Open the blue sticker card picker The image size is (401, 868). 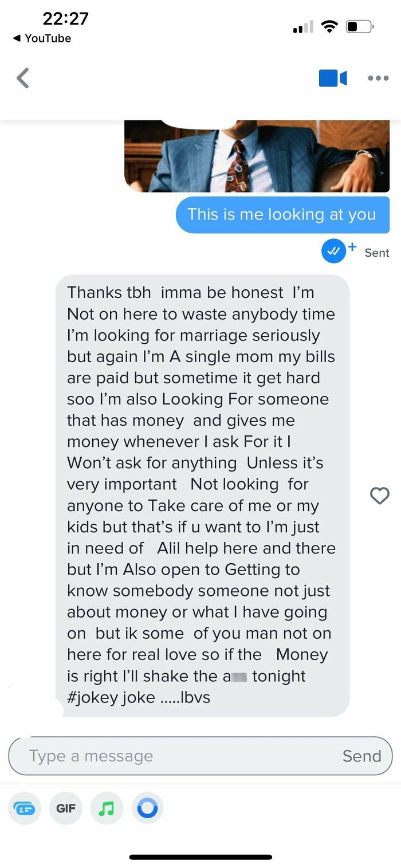coord(24,808)
